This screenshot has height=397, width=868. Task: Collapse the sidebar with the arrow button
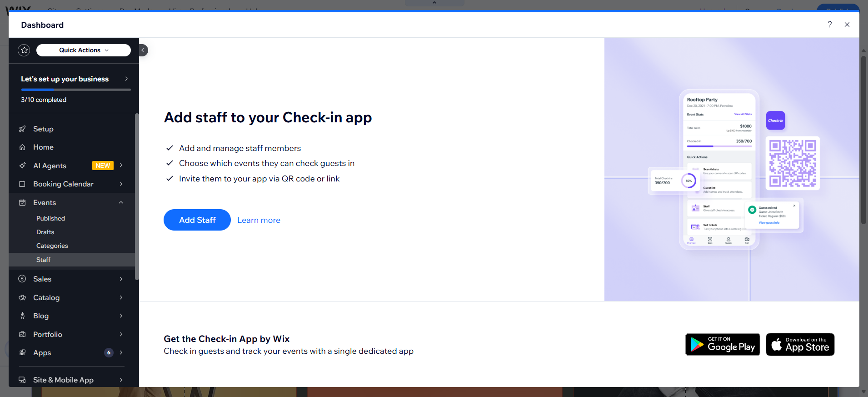pos(143,50)
